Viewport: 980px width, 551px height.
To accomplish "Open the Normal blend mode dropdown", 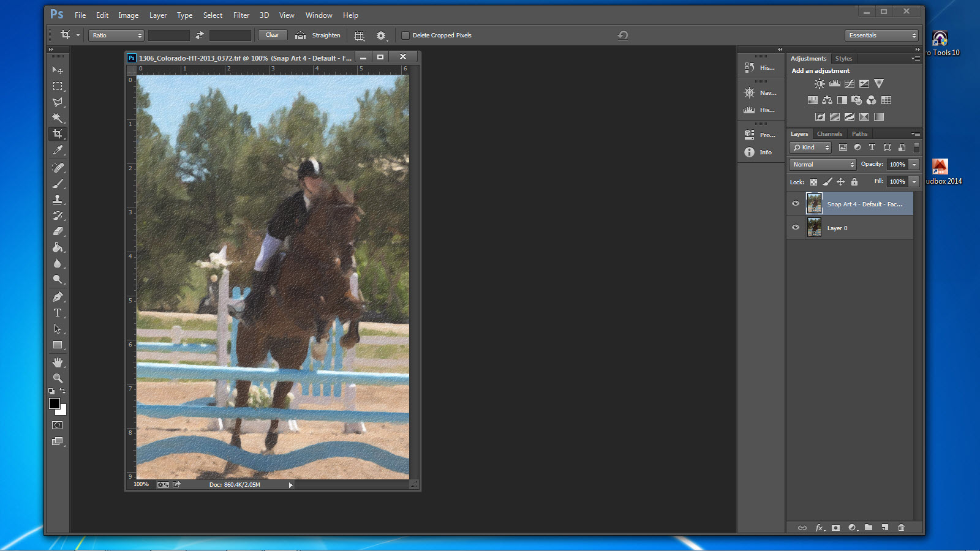I will (823, 165).
